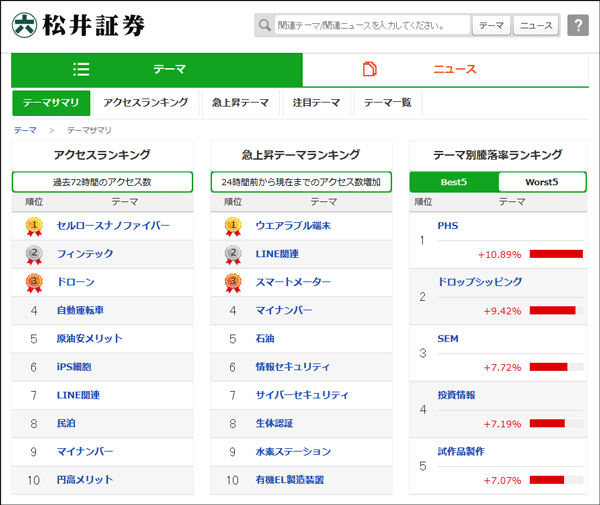This screenshot has height=505, width=600.
Task: Click the 過去72時間のアクセス数 label box
Action: 102,182
